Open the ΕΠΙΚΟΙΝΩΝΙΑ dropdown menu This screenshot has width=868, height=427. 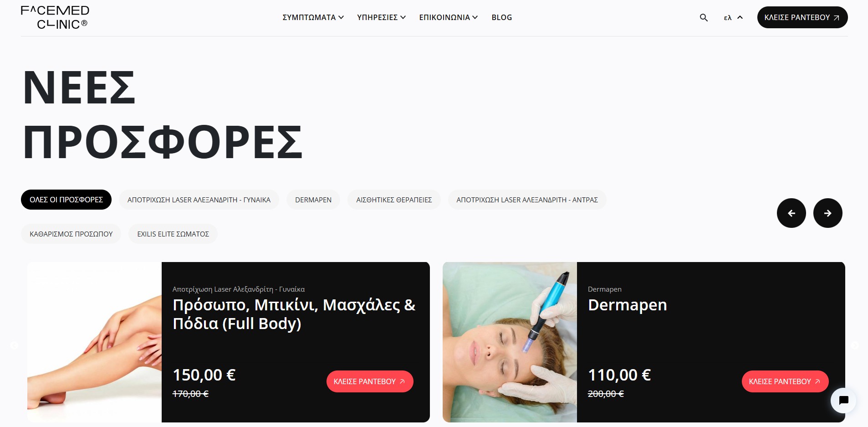[448, 17]
